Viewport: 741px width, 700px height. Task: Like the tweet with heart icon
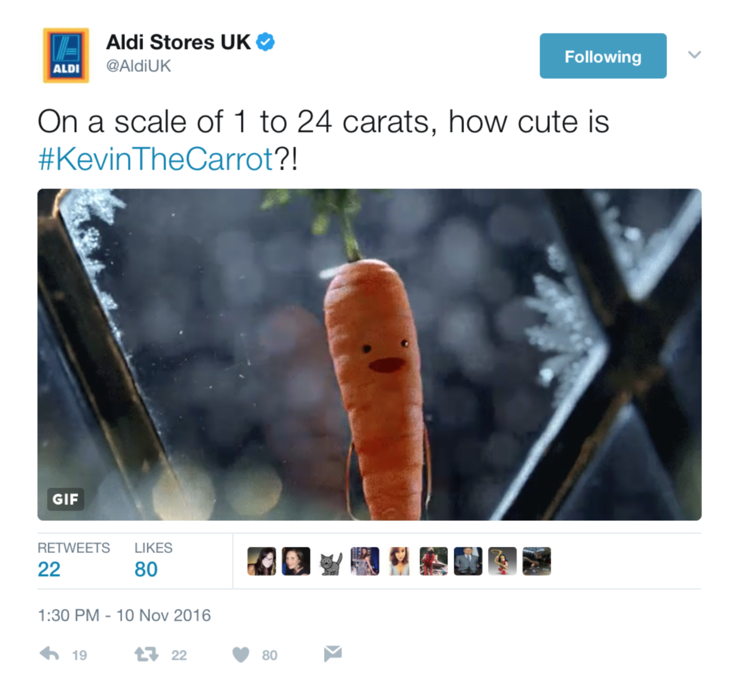[240, 655]
